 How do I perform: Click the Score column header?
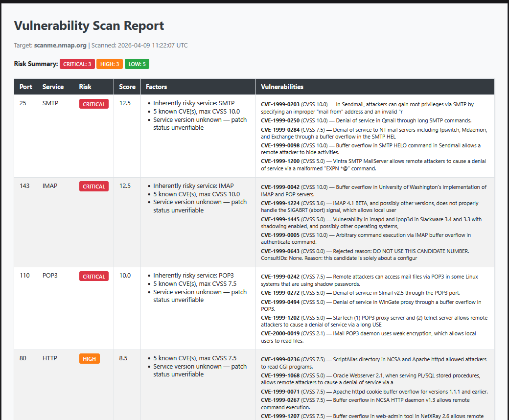coord(127,87)
